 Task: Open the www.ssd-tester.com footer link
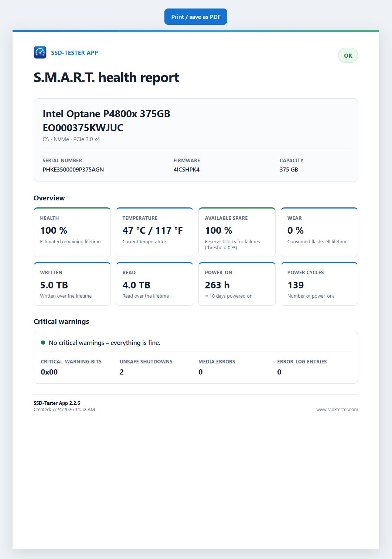click(x=337, y=409)
